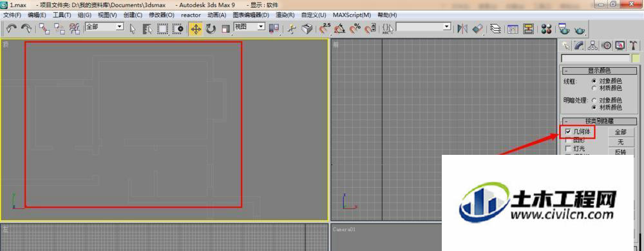Open the 帮助(H) menu
This screenshot has height=251, width=644.
(387, 15)
